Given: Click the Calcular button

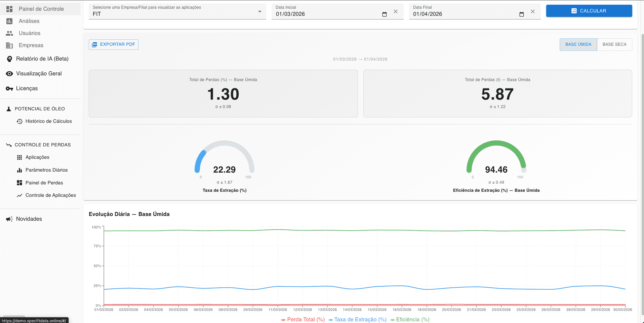Looking at the screenshot, I should [x=589, y=11].
